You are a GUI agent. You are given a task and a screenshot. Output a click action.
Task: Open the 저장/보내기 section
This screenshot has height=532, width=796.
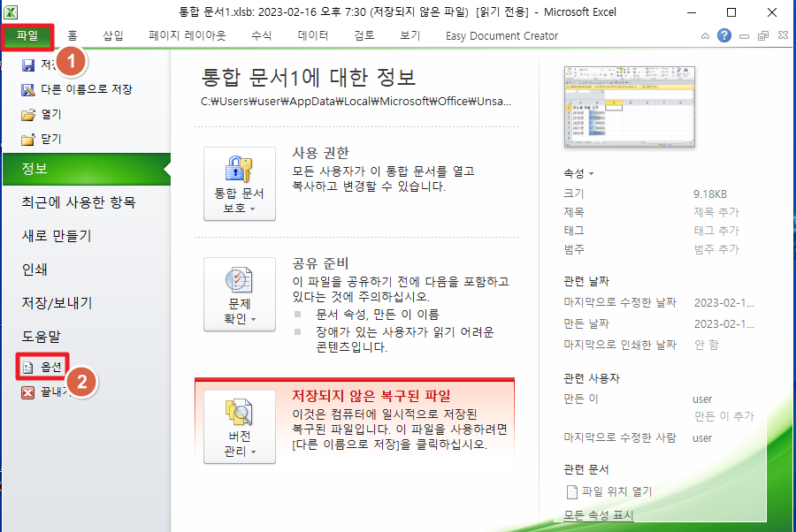pyautogui.click(x=57, y=303)
